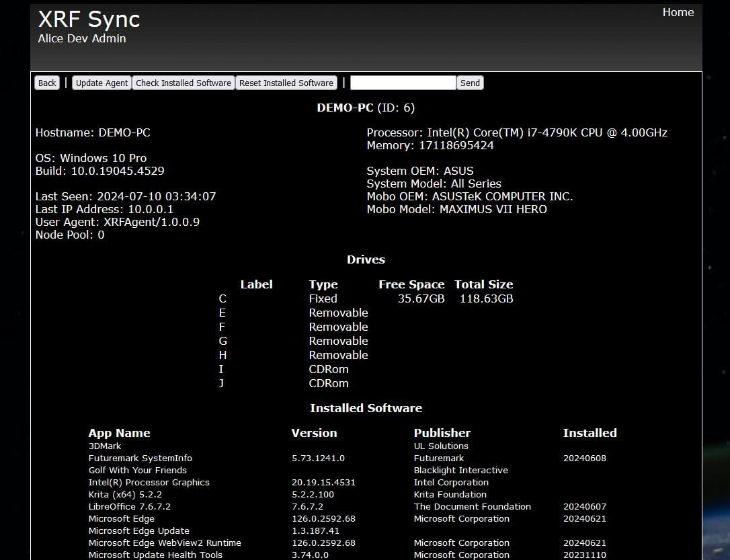The image size is (730, 560).
Task: Click Intel(R) Processor Graphics app name
Action: coord(149,482)
